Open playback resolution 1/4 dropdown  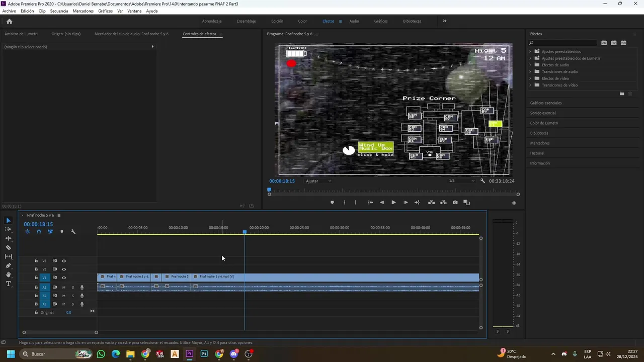pos(461,181)
